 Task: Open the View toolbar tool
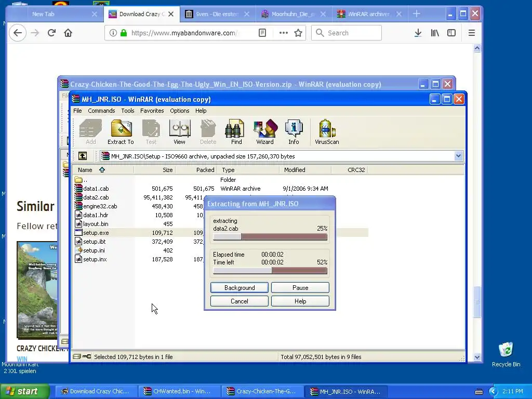[179, 132]
